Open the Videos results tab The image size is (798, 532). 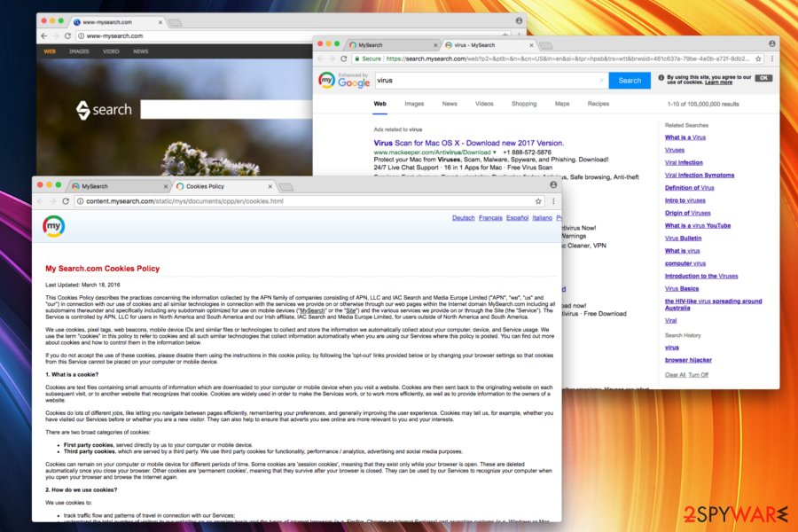484,104
